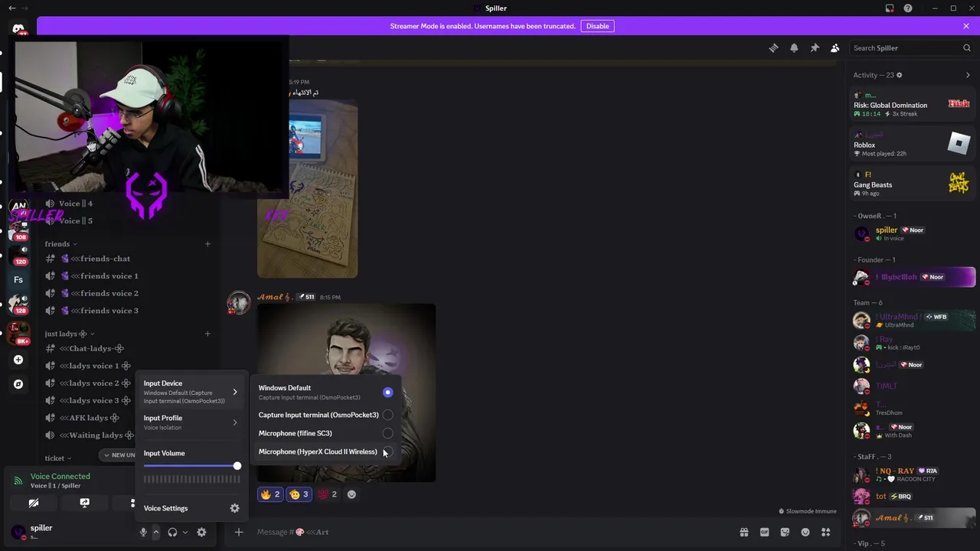Create channel plus next to friends category

[207, 244]
